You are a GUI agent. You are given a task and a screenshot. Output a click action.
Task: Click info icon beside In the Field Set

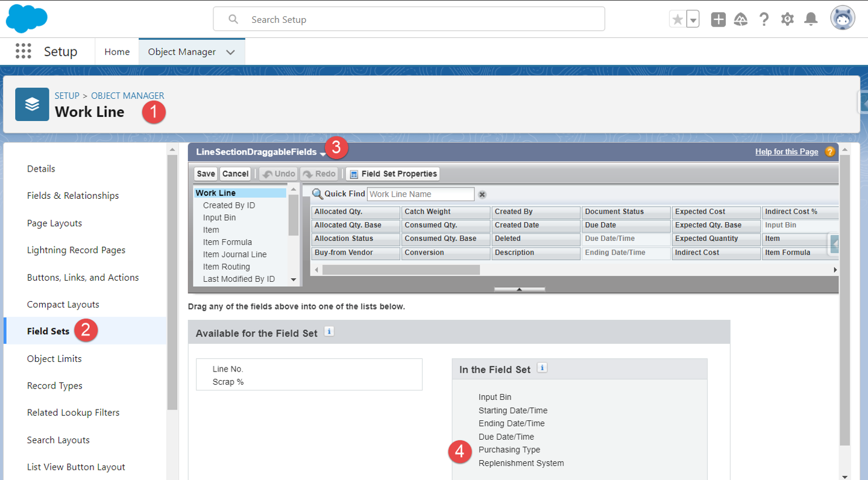(x=542, y=367)
